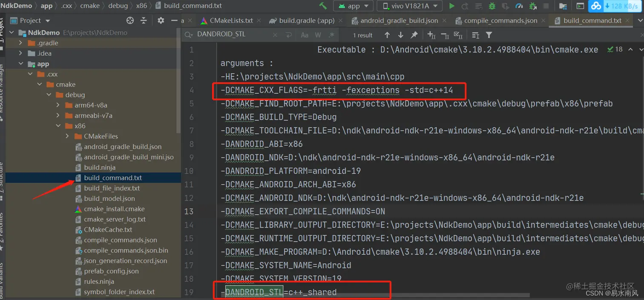Hide the Project panel with minus icon
Viewport: 644px width, 300px height.
[x=174, y=20]
